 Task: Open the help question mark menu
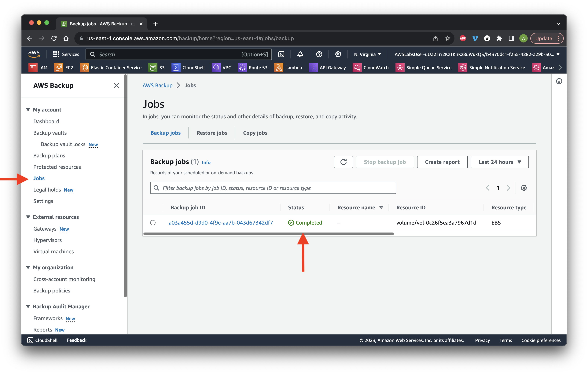point(319,54)
